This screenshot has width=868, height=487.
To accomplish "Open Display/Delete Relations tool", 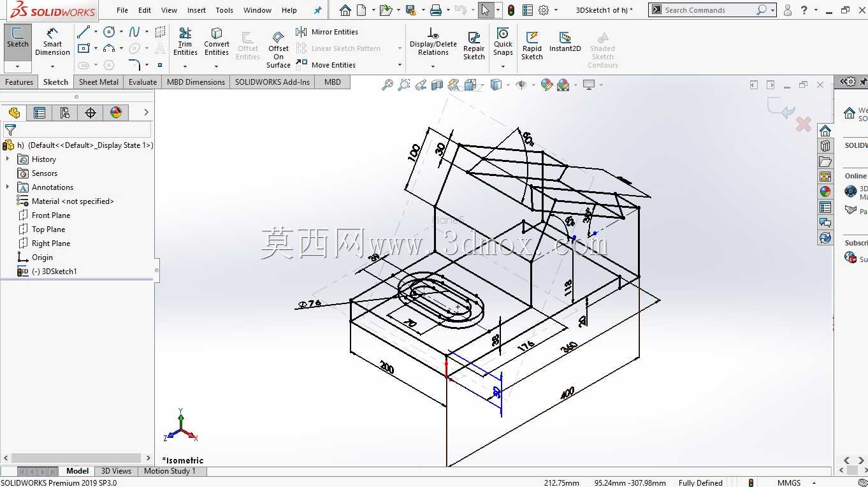I will pyautogui.click(x=433, y=41).
